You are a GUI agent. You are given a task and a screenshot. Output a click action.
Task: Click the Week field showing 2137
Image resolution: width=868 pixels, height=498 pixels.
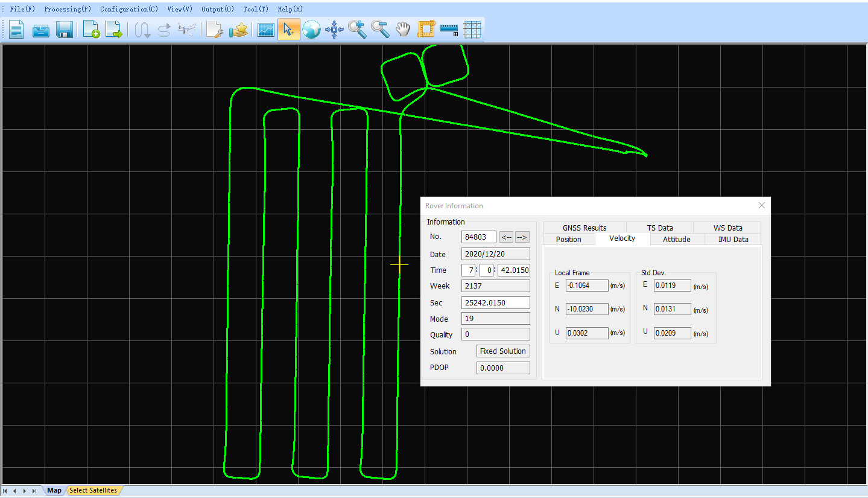pyautogui.click(x=496, y=286)
